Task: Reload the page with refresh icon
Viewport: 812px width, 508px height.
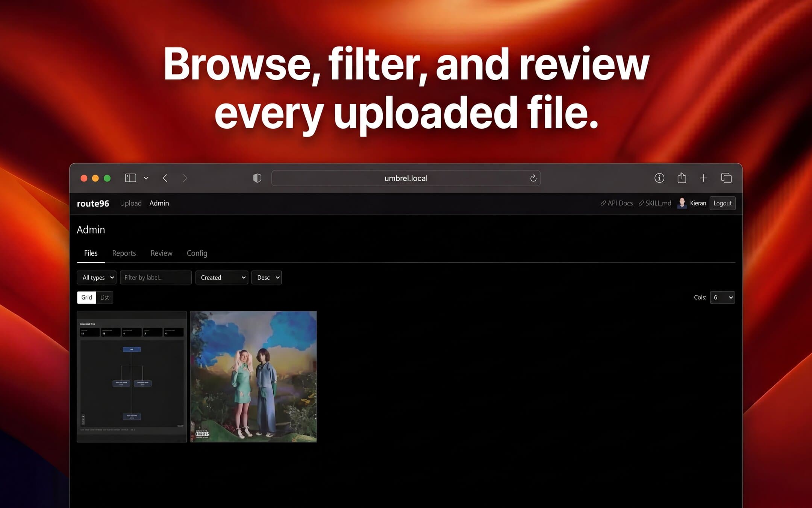Action: click(533, 178)
